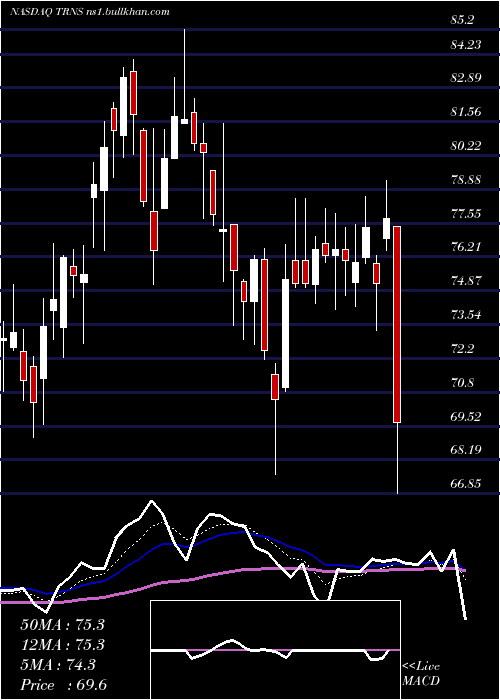
Task: Click the 74.87 price axis label
Action: (x=466, y=281)
